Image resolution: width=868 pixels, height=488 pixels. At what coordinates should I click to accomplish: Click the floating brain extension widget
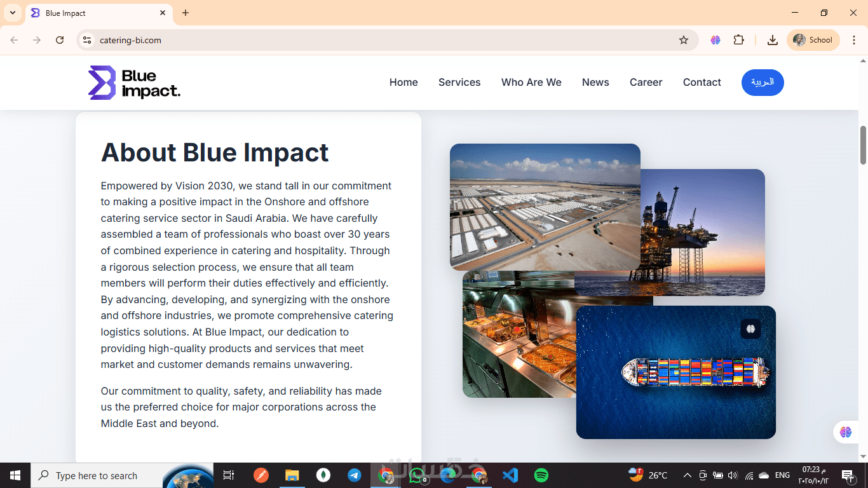pos(846,432)
